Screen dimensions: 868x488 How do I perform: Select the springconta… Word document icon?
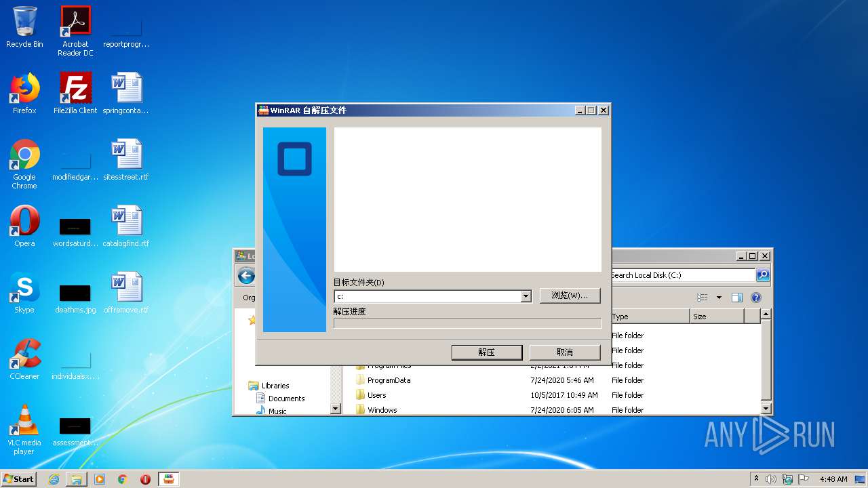click(126, 94)
